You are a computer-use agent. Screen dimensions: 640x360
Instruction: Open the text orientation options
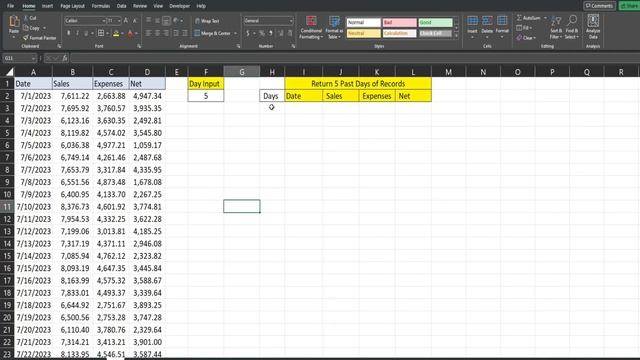click(x=177, y=20)
